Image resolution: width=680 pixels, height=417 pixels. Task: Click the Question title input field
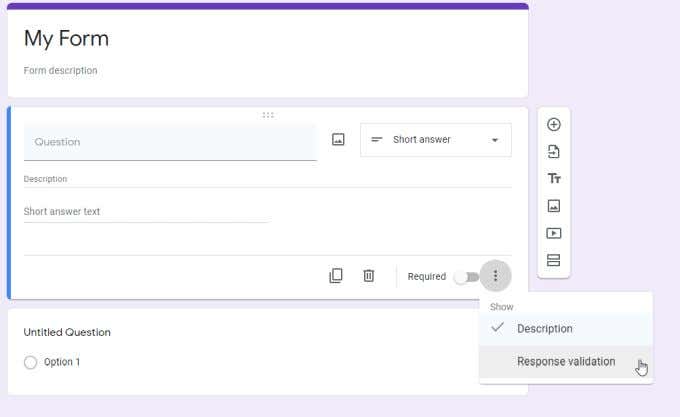tap(170, 142)
